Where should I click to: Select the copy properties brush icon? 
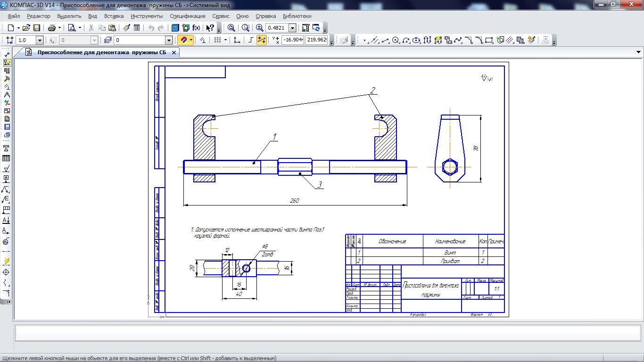126,28
